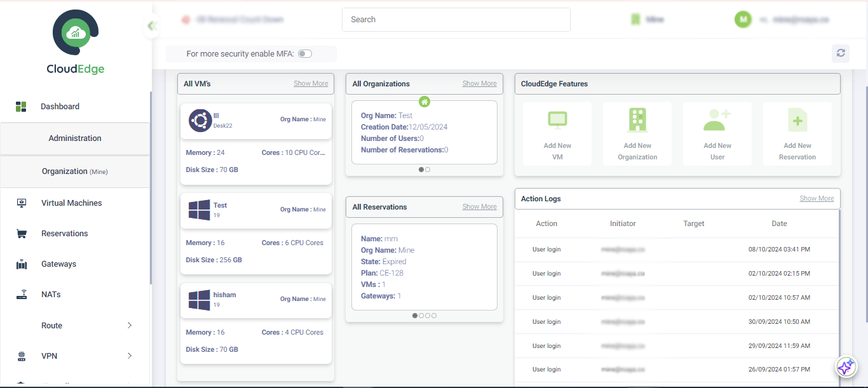868x388 pixels.
Task: Click the Ubuntu icon of VM lll
Action: pos(200,121)
